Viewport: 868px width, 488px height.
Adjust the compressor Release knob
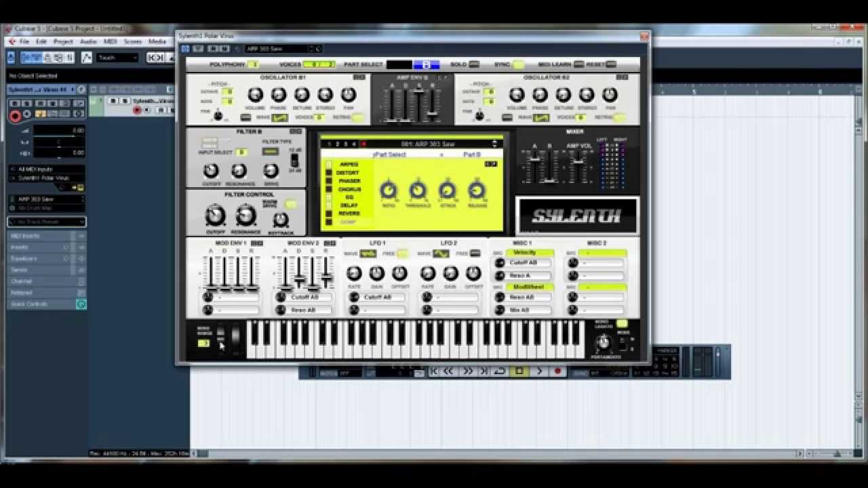[x=477, y=190]
